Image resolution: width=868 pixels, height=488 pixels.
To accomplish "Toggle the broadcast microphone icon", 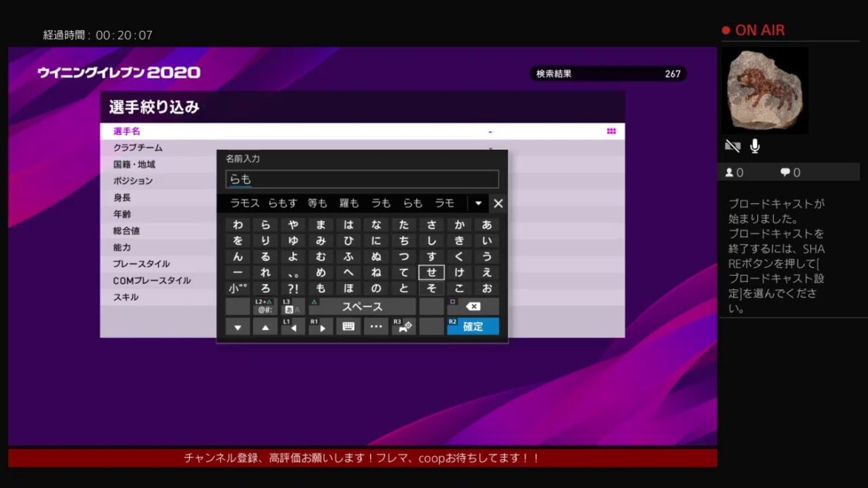I will coord(754,146).
